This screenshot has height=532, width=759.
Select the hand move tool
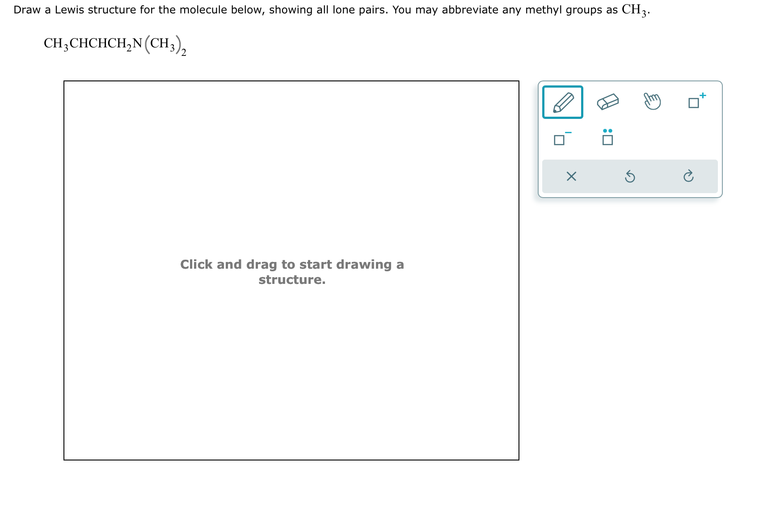pos(653,101)
